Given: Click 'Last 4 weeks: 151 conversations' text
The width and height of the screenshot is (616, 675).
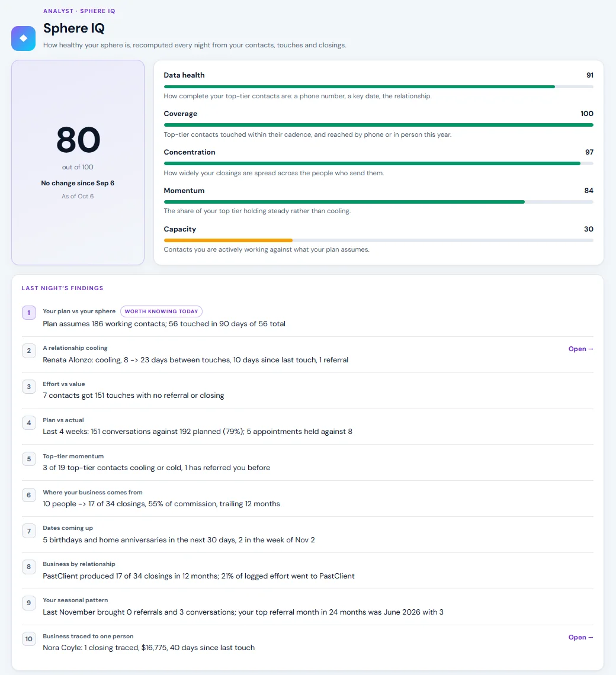Looking at the screenshot, I should coord(197,432).
